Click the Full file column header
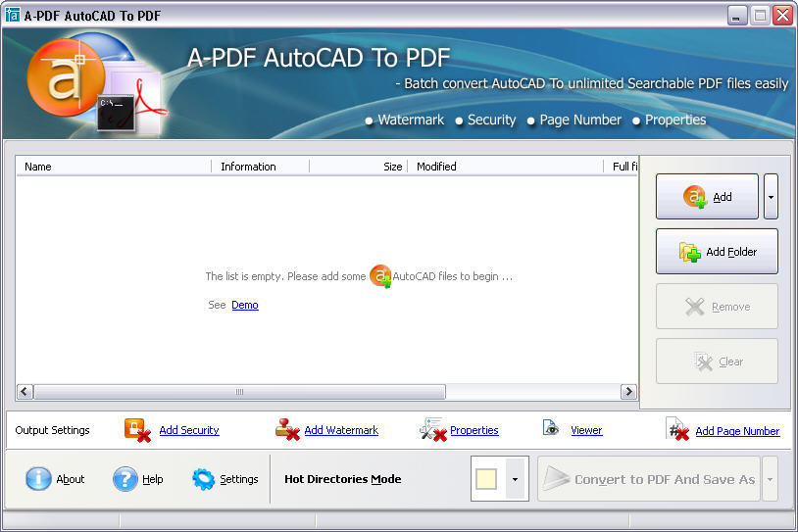Screen dimensions: 798x532 (x=622, y=167)
